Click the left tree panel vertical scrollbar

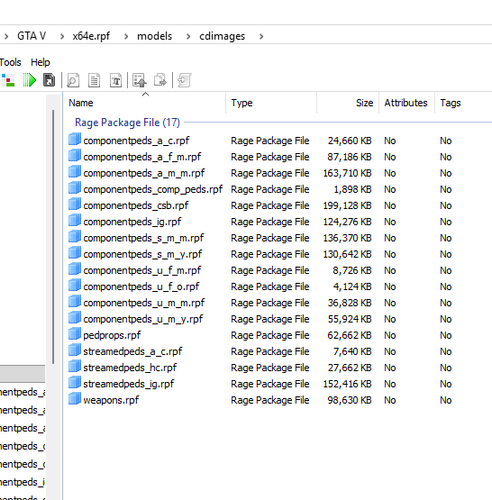point(53,237)
